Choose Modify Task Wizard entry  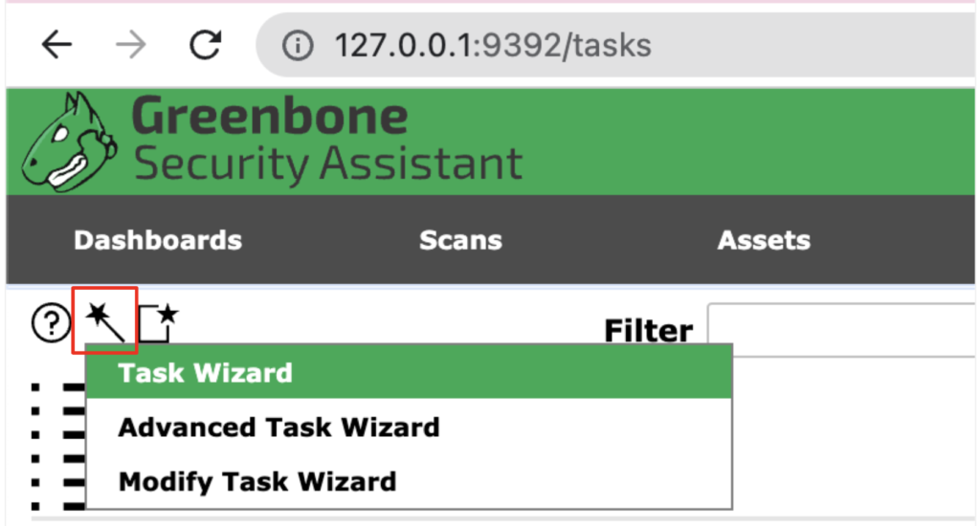[x=409, y=482]
